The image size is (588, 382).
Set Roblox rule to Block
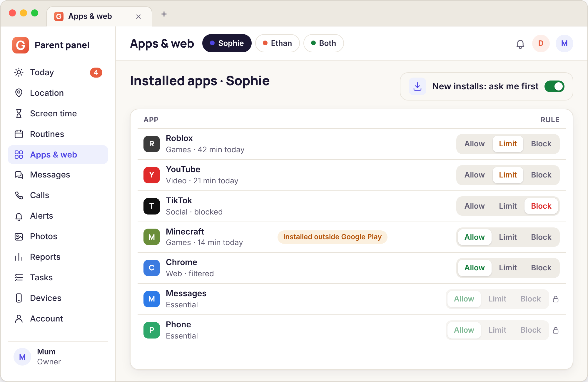(x=541, y=144)
